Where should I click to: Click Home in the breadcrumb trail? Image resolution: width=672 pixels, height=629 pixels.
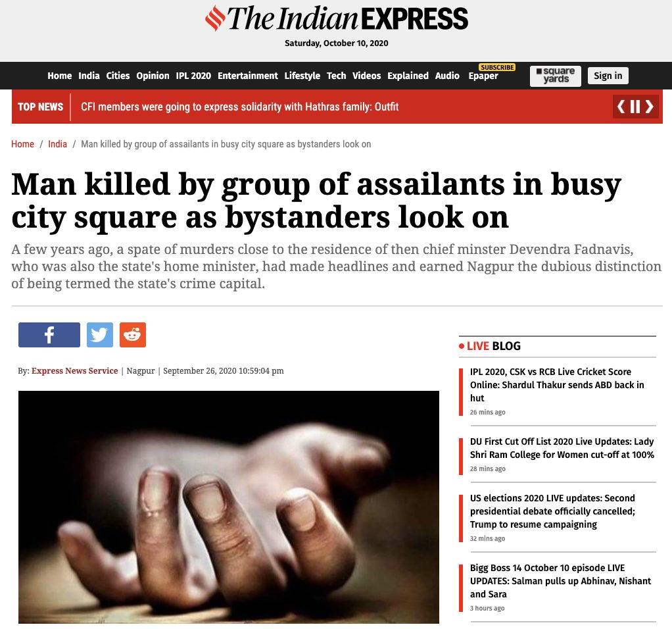click(23, 144)
